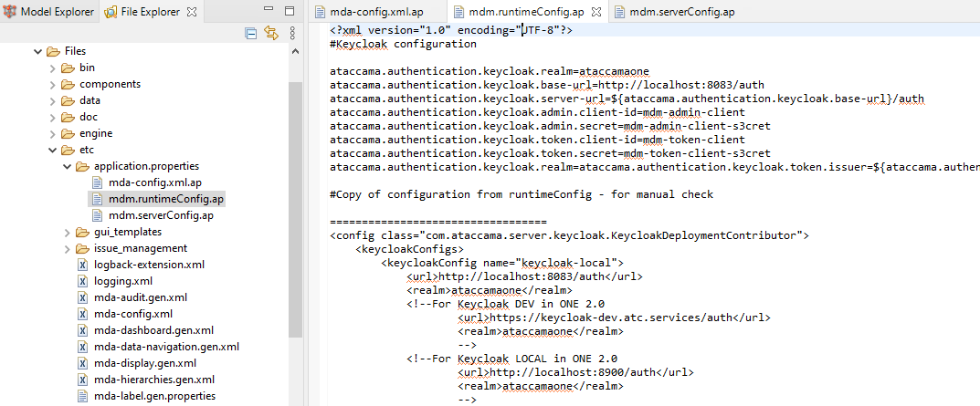980x406 pixels.
Task: Collapse the etc folder
Action: 52,150
